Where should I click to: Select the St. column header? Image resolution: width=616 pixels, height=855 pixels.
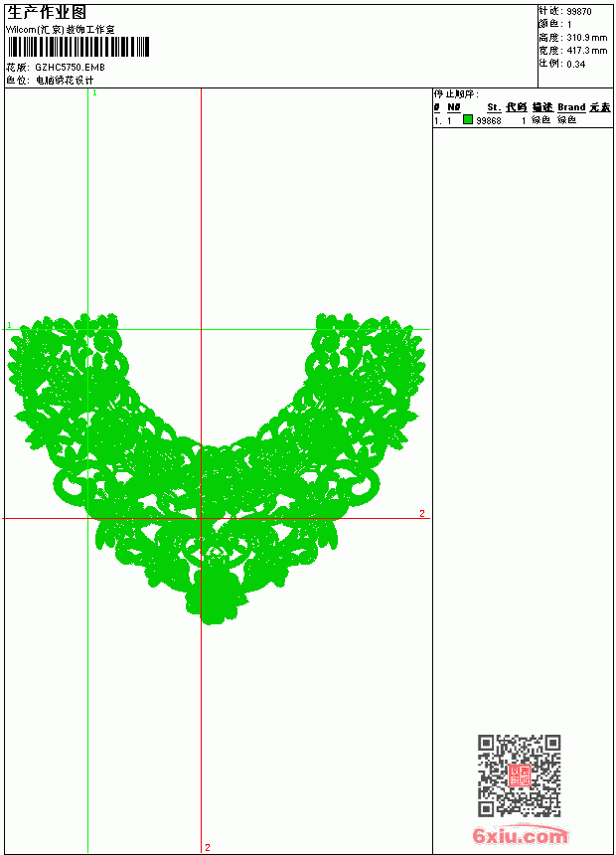(x=494, y=107)
